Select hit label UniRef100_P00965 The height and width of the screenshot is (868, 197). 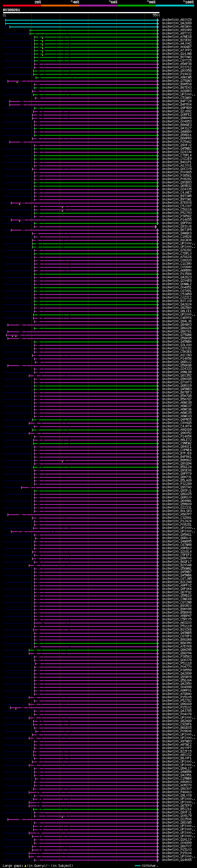tap(177, 172)
